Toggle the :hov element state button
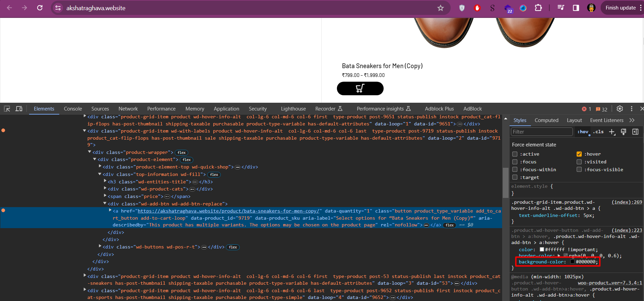The width and height of the screenshot is (644, 301). click(583, 132)
